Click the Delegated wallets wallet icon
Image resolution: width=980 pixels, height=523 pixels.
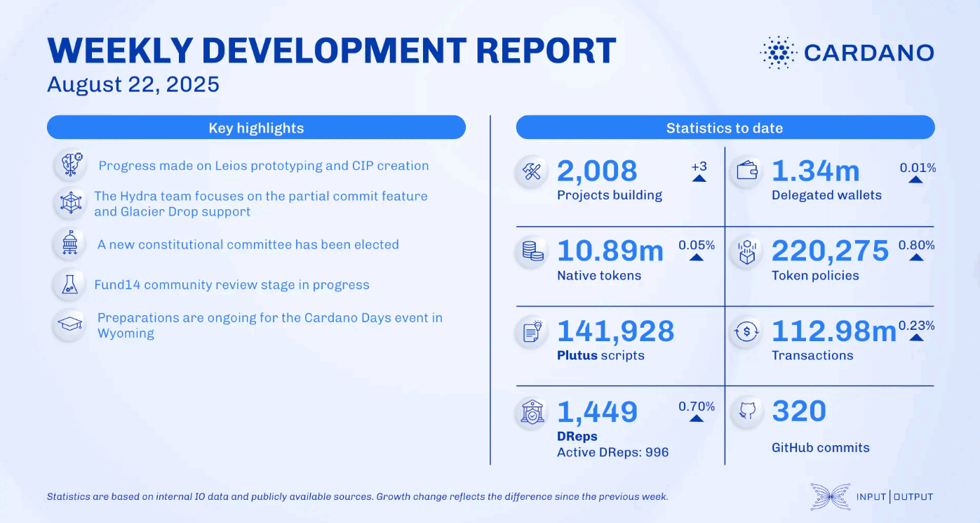click(746, 172)
